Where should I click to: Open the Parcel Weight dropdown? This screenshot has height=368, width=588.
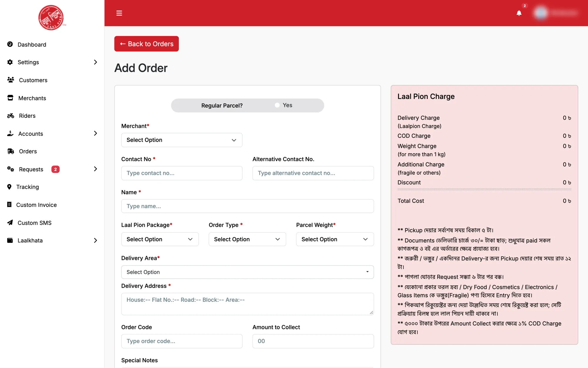pos(335,239)
